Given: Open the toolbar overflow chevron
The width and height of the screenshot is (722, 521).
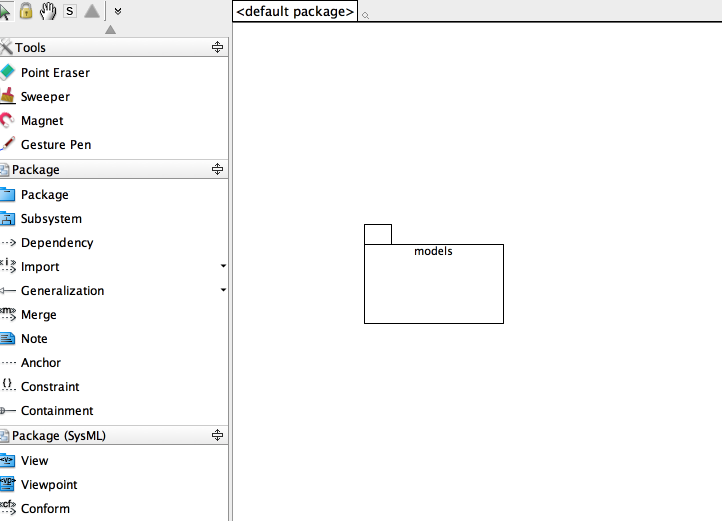Looking at the screenshot, I should 118,11.
